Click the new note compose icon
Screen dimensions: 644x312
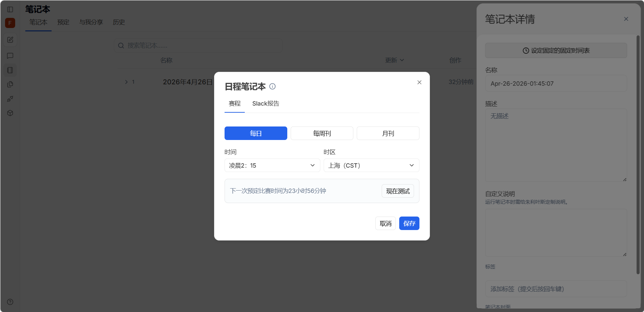pyautogui.click(x=10, y=40)
